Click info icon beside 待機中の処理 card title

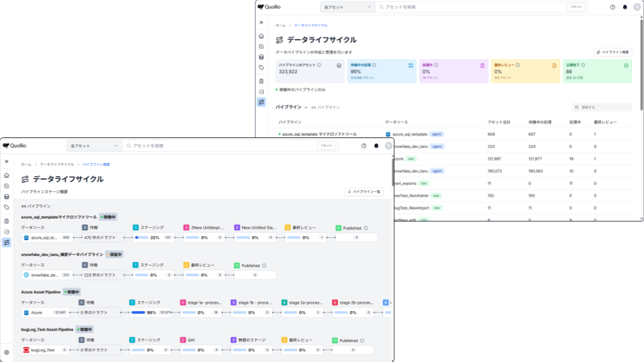[x=374, y=65]
